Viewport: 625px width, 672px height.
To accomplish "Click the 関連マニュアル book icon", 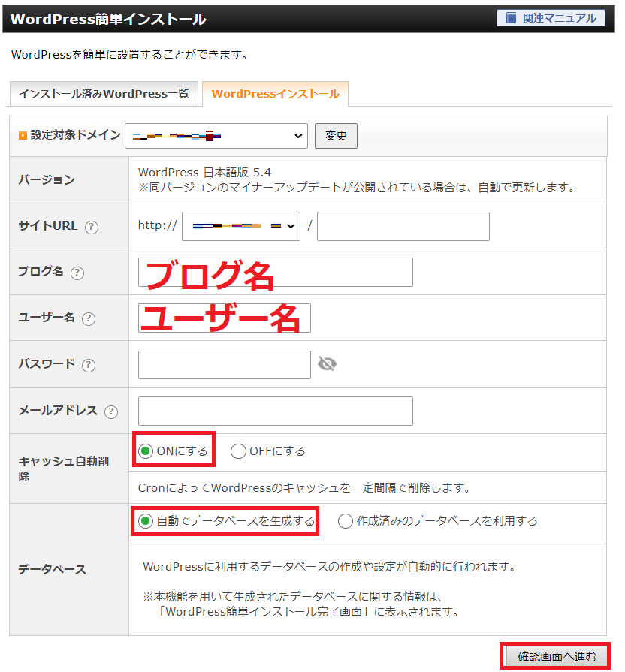I will click(x=510, y=18).
